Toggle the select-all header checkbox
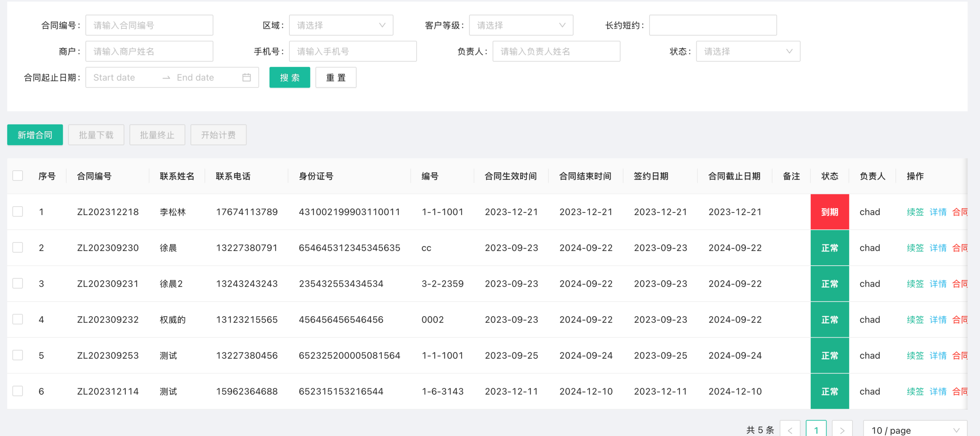 pos(18,176)
